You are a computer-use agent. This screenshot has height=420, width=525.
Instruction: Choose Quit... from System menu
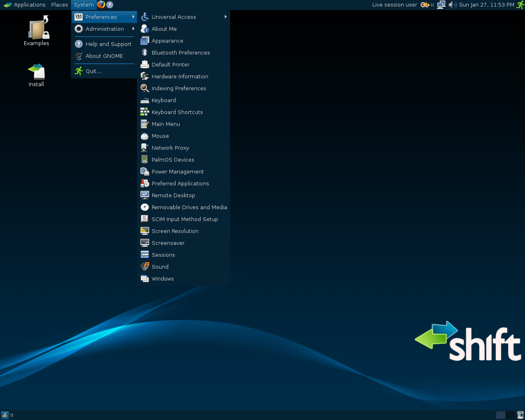(104, 71)
